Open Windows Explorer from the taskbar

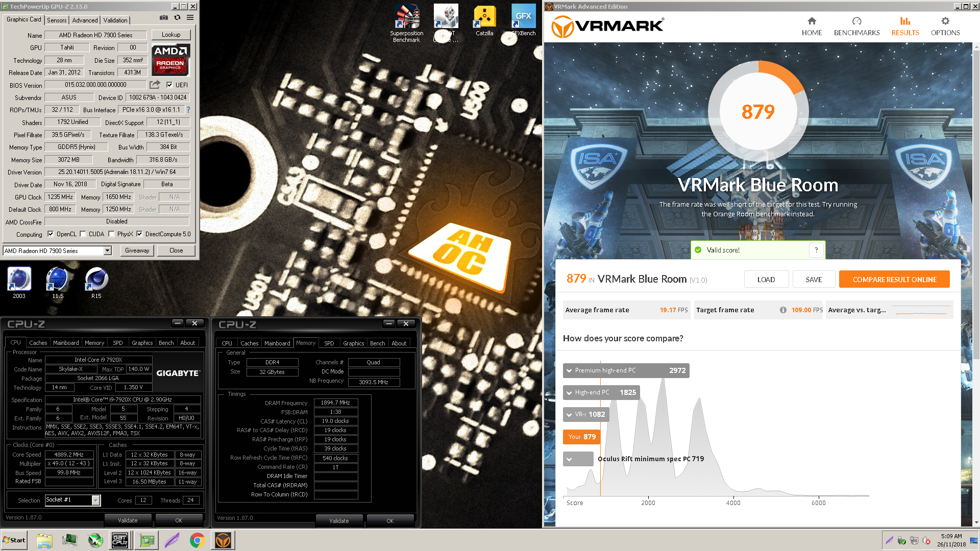44,540
